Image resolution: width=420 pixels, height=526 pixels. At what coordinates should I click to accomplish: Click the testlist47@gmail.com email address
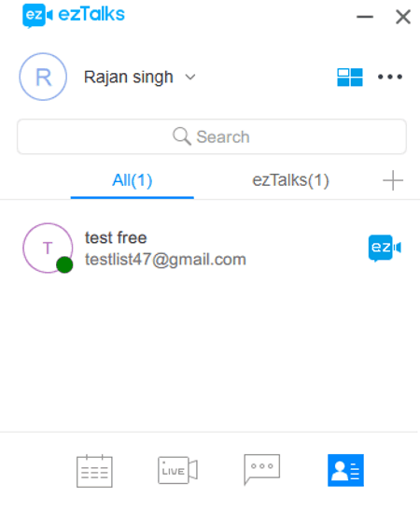coord(165,260)
